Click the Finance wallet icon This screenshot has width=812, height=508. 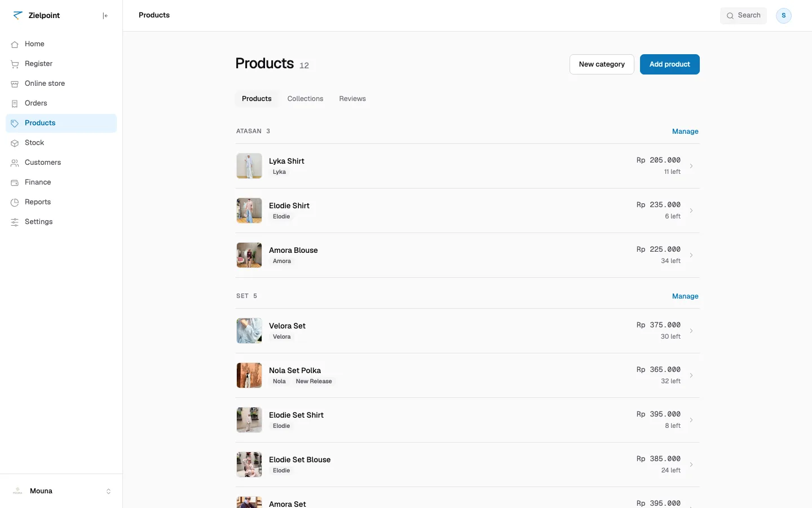15,182
